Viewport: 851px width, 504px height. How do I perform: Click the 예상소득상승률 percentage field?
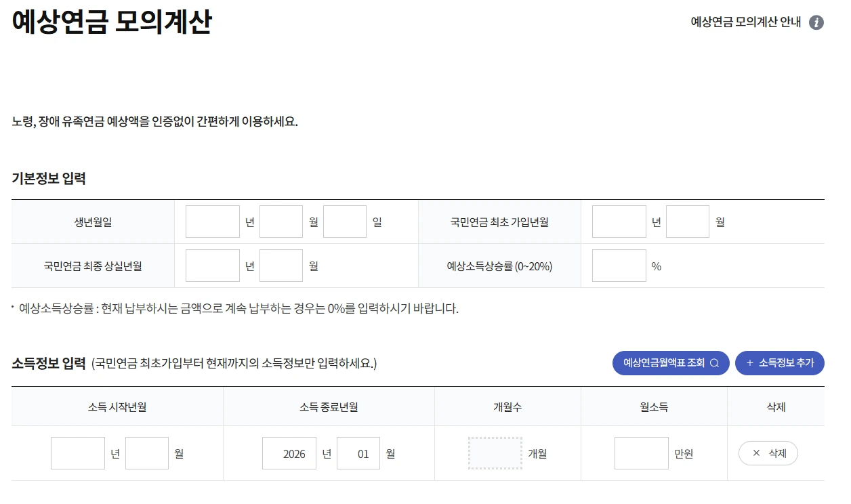click(x=619, y=266)
